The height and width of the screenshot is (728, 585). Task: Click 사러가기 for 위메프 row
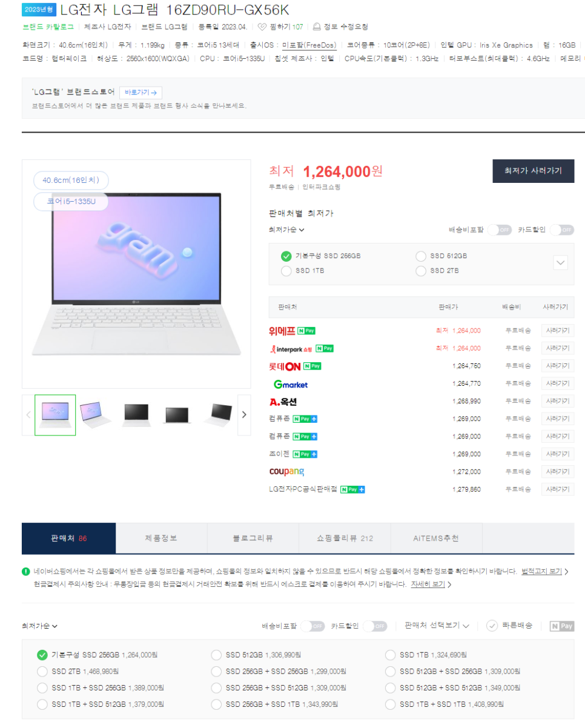click(x=558, y=331)
